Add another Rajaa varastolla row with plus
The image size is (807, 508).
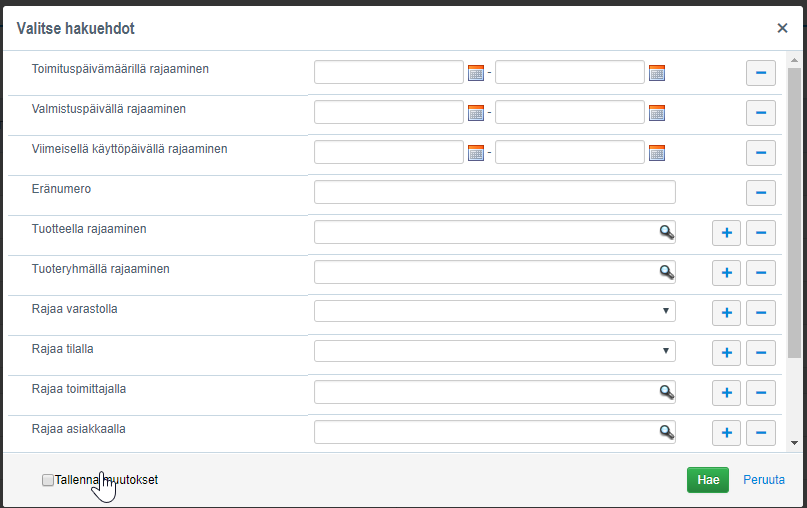pyautogui.click(x=727, y=313)
